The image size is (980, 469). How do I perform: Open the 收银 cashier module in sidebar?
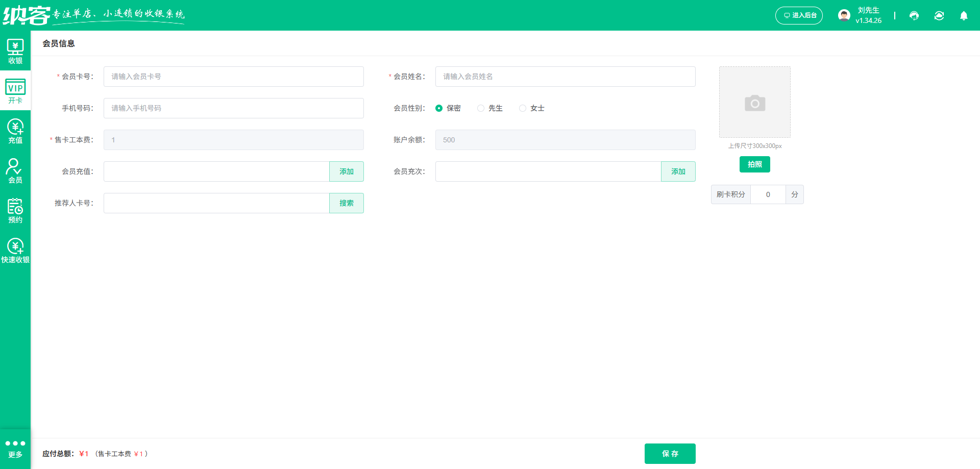click(15, 51)
